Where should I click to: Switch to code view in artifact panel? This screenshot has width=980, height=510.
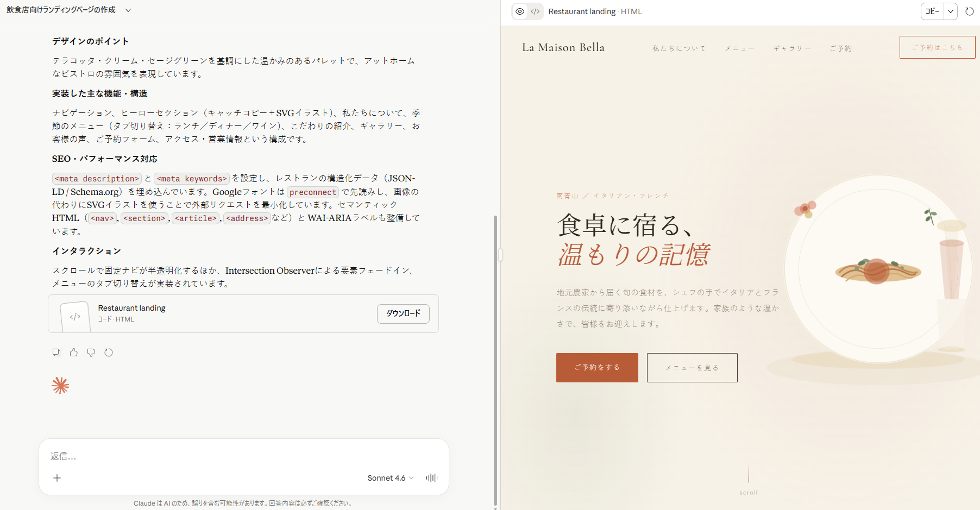click(x=535, y=11)
